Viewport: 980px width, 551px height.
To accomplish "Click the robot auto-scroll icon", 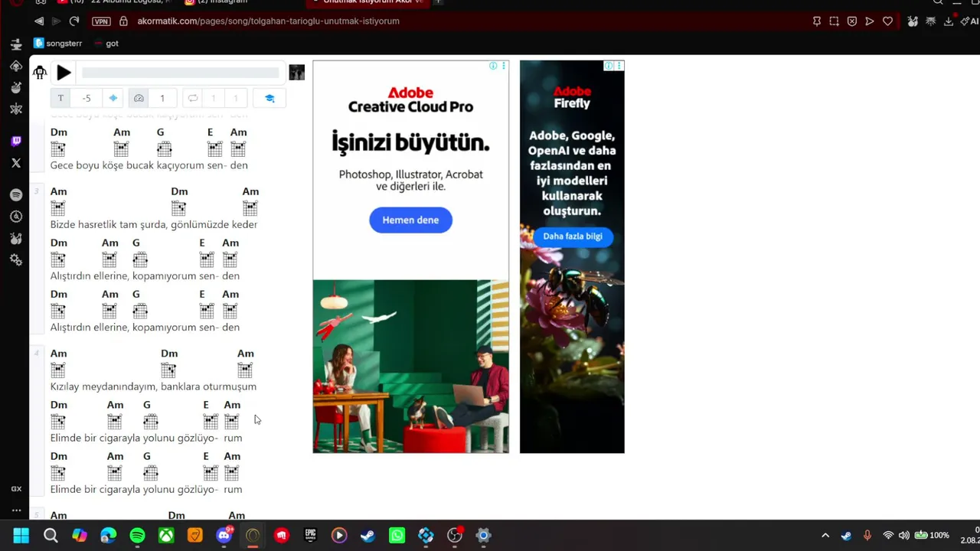I will (x=40, y=73).
